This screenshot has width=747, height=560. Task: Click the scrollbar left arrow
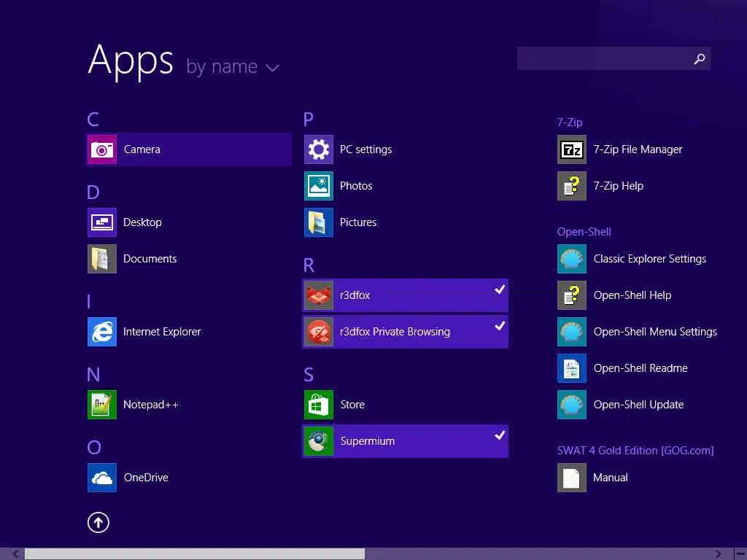[x=15, y=554]
